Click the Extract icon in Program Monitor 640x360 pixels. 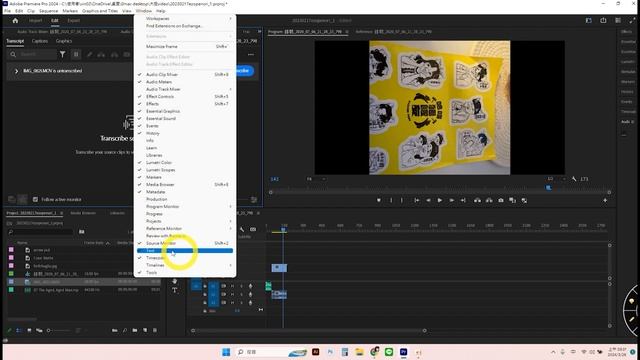[489, 200]
